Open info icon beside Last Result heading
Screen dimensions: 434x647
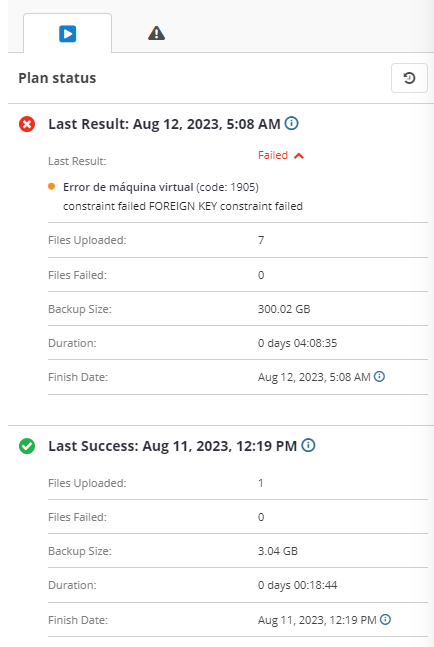[292, 123]
